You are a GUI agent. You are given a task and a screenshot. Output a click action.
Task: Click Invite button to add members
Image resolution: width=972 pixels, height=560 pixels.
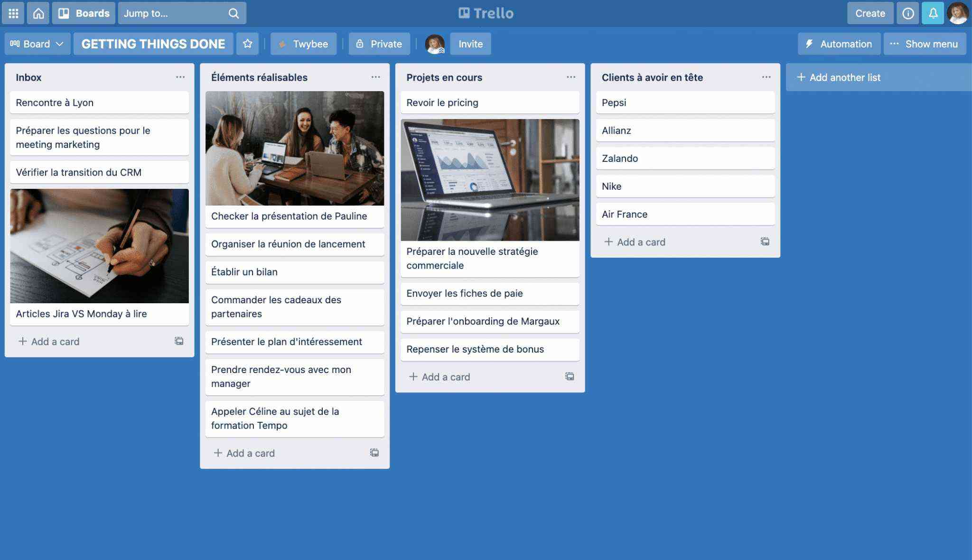coord(471,43)
